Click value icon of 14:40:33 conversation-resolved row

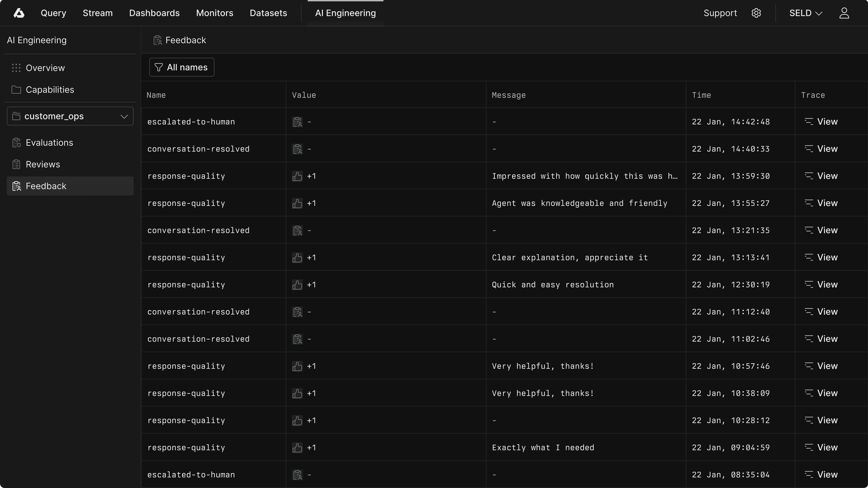pos(297,149)
